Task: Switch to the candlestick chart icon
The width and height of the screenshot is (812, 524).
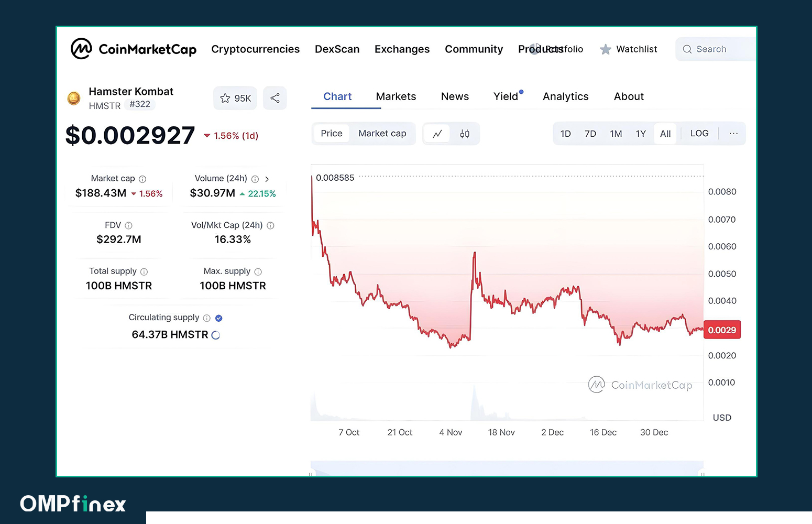Action: pos(465,134)
